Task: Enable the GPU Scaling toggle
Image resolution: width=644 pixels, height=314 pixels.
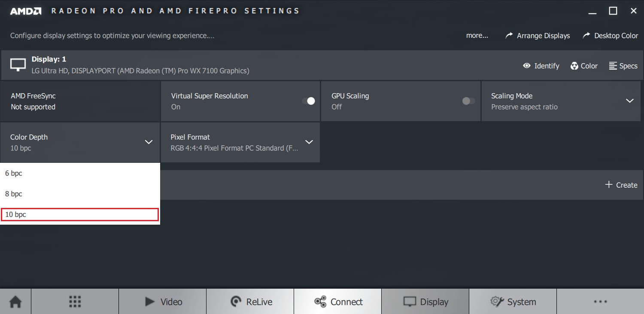Action: click(468, 101)
